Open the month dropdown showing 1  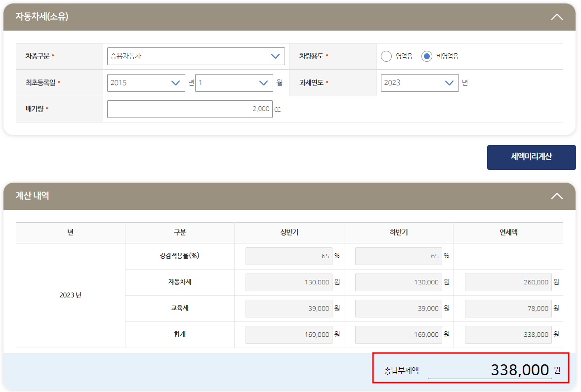(234, 82)
